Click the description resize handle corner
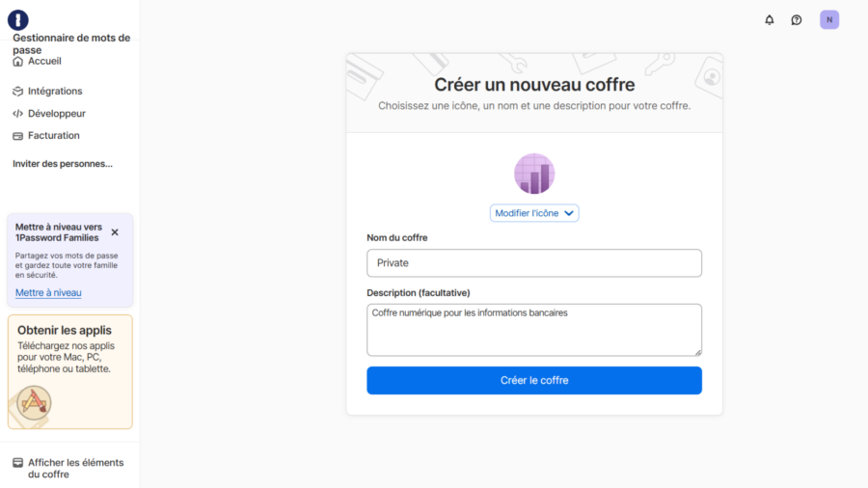The height and width of the screenshot is (488, 868). pyautogui.click(x=698, y=352)
